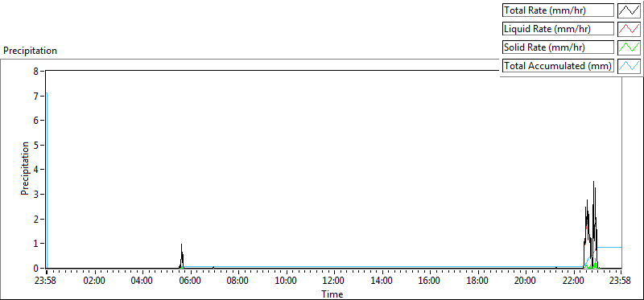Click the tallest rain peak near 23:00

click(x=593, y=182)
